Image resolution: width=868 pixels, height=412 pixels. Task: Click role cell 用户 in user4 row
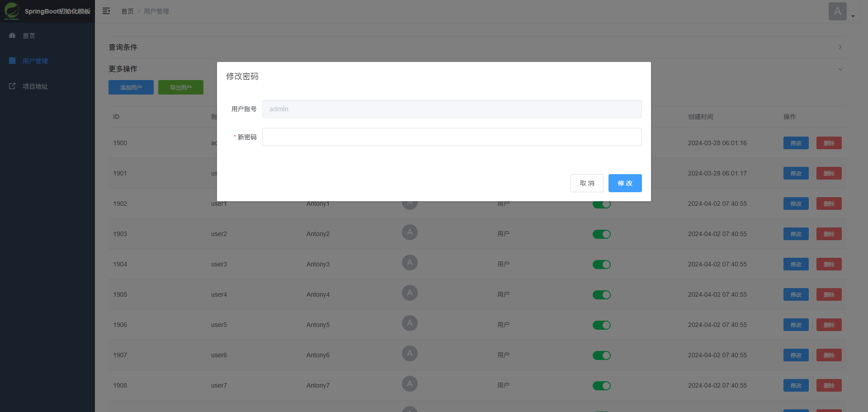tap(504, 294)
